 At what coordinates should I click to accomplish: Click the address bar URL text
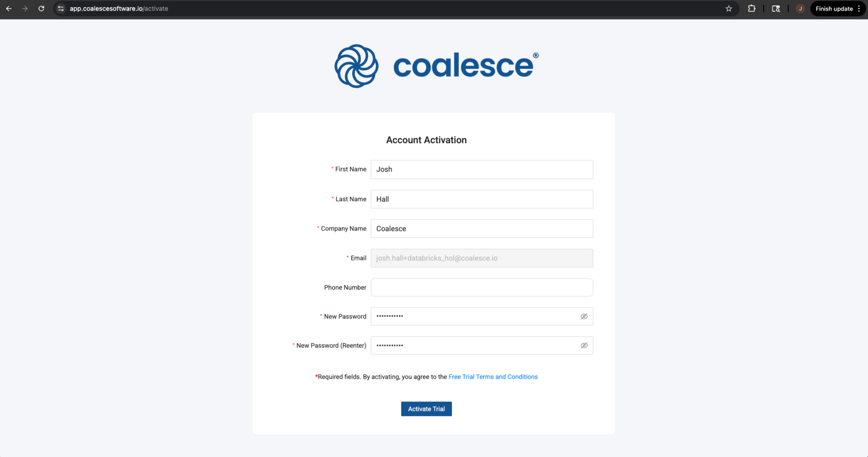click(x=119, y=9)
